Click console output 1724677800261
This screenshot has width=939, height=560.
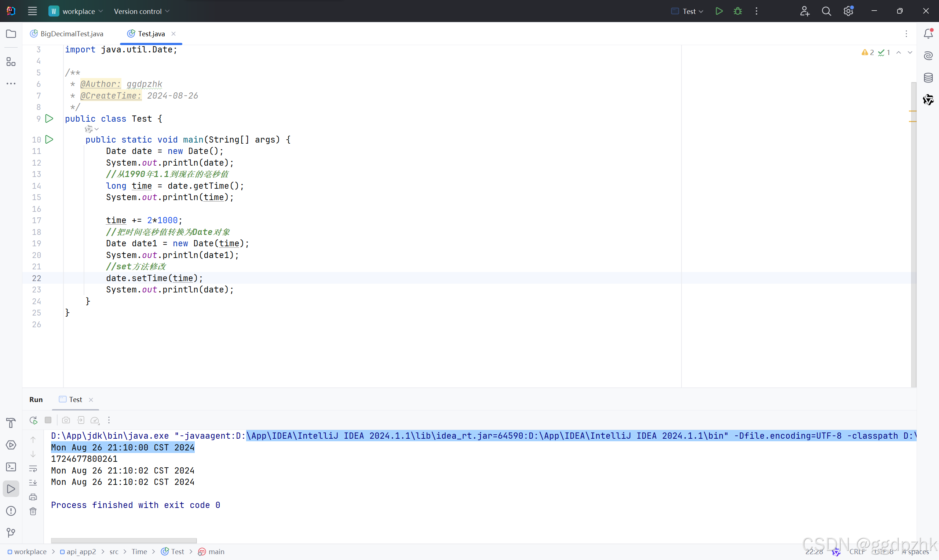point(84,459)
